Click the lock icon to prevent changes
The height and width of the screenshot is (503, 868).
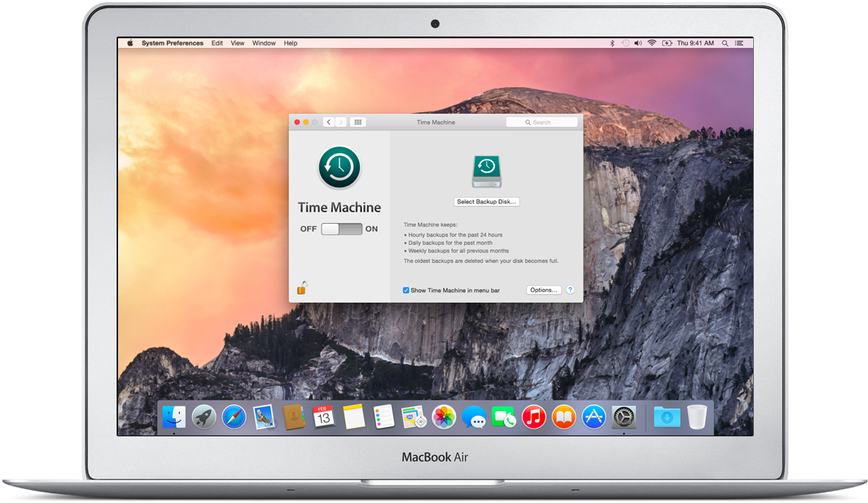click(302, 288)
